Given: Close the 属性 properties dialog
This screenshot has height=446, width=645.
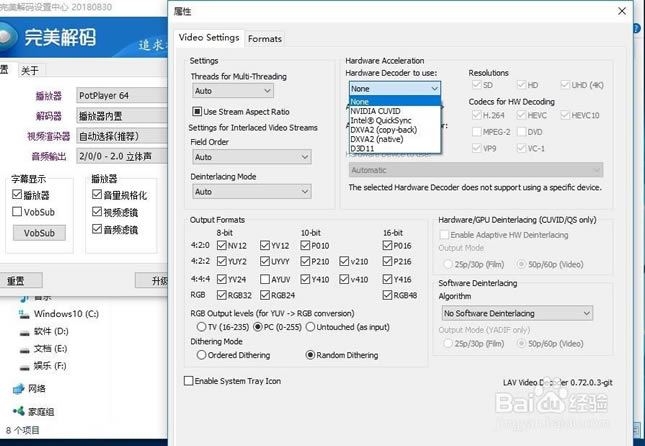Looking at the screenshot, I should pyautogui.click(x=622, y=11).
